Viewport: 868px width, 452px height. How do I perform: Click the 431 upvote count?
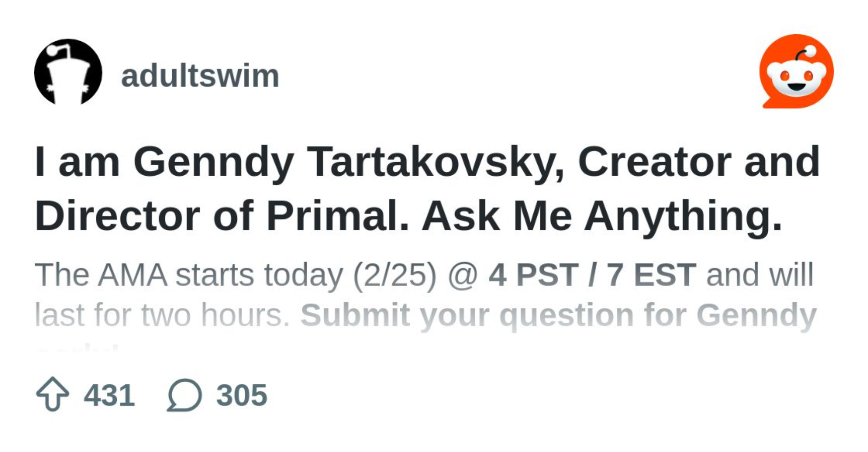point(109,395)
